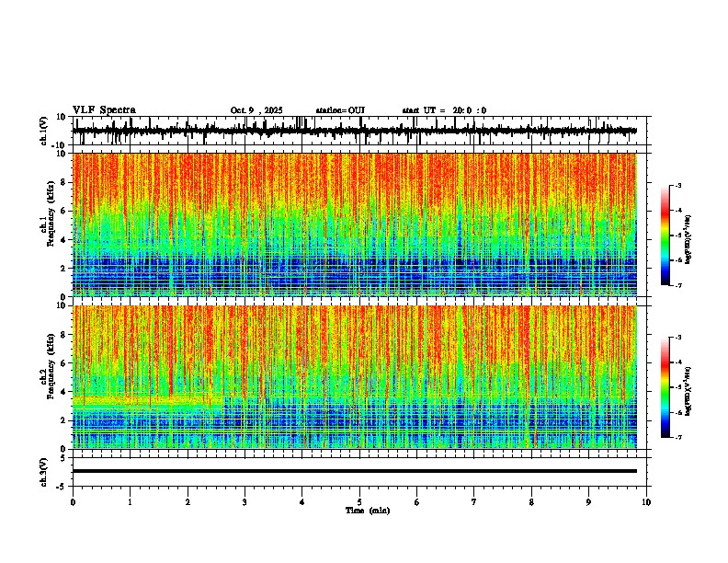Click the flat black ch.3 voltage trace

click(355, 471)
